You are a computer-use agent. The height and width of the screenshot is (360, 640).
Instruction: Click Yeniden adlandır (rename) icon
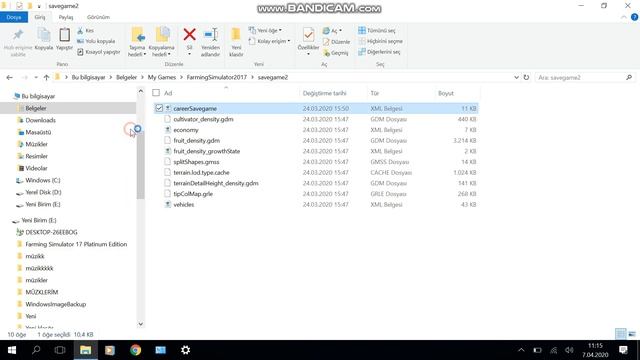point(211,35)
